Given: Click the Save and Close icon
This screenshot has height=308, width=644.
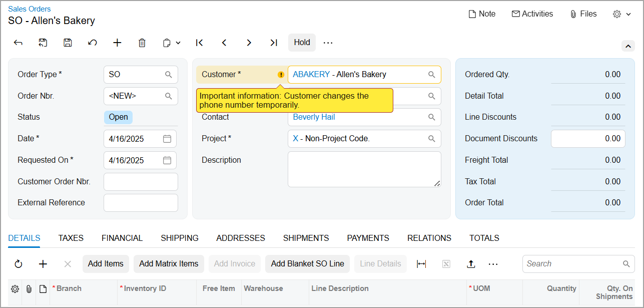Looking at the screenshot, I should click(x=43, y=43).
